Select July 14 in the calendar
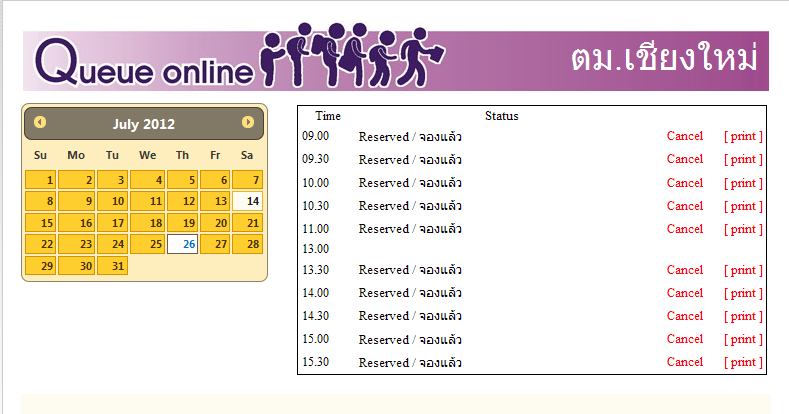 [x=247, y=201]
